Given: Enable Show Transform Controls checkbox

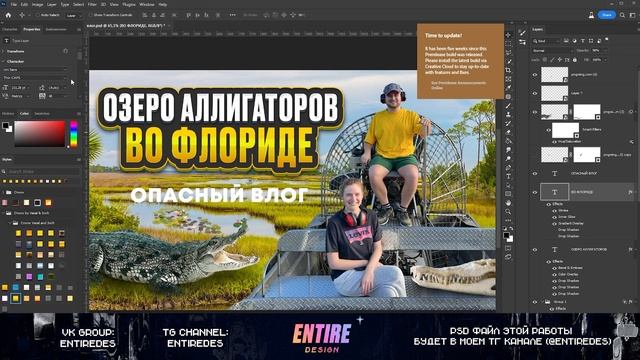Looking at the screenshot, I should coord(91,15).
